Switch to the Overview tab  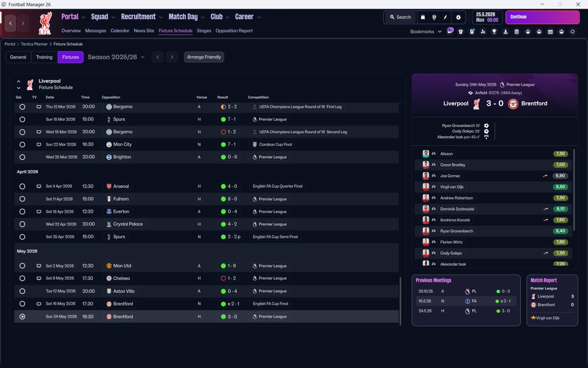coord(71,31)
